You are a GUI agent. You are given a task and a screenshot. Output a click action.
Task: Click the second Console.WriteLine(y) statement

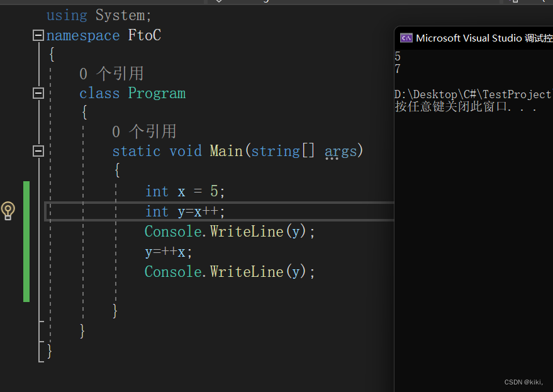pos(230,272)
